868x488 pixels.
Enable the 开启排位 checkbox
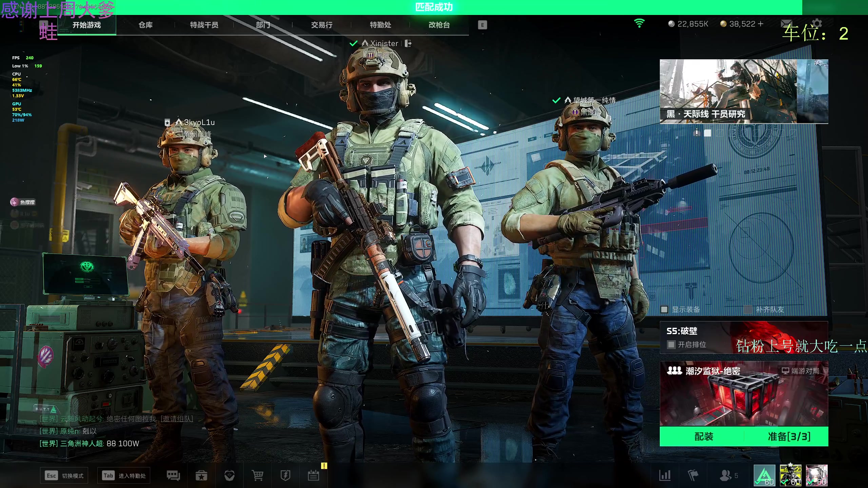click(x=671, y=345)
